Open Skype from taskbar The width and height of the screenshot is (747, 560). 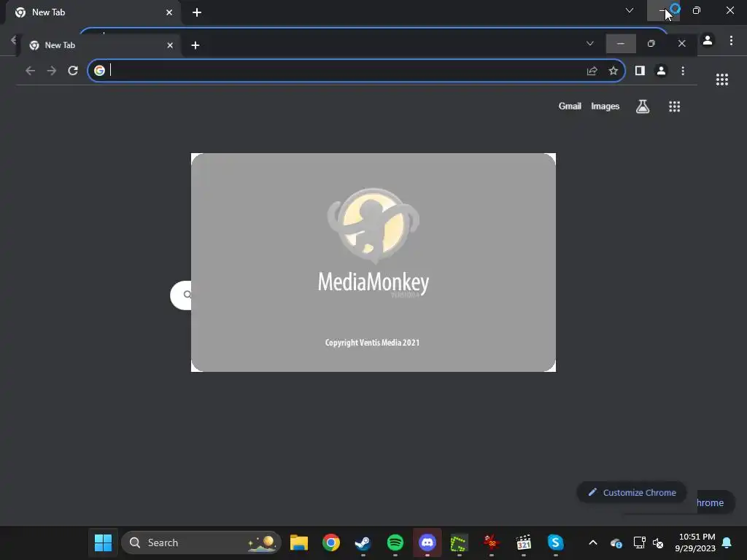click(555, 542)
